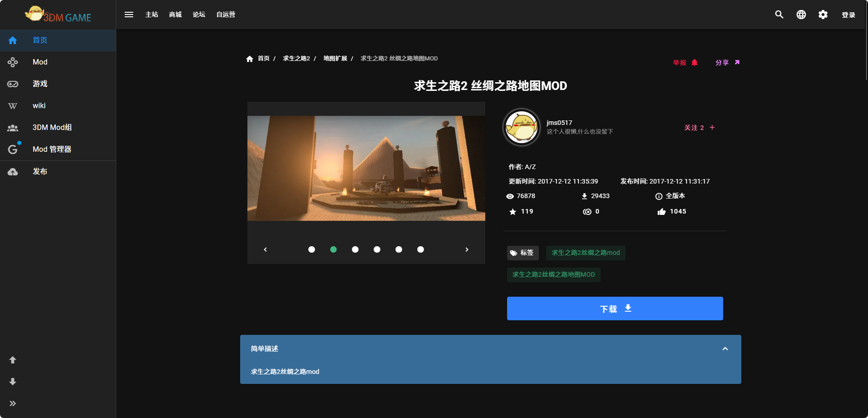
Task: Open 发布 upload sidebar item
Action: [x=58, y=171]
